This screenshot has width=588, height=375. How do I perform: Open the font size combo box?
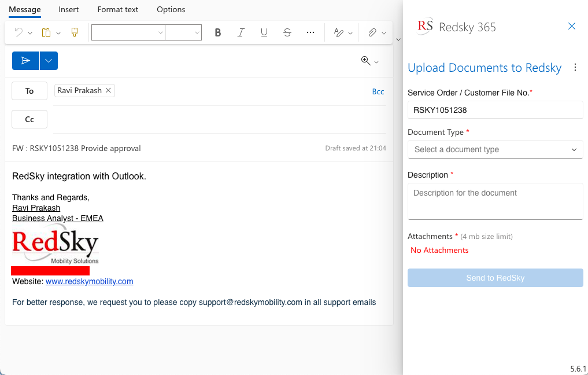pyautogui.click(x=183, y=32)
